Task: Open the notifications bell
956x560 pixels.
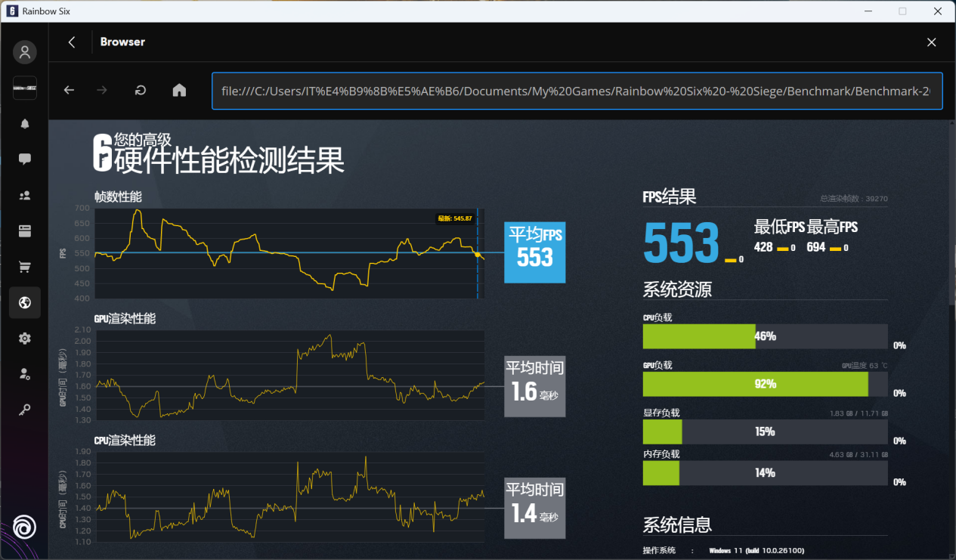Action: [24, 124]
